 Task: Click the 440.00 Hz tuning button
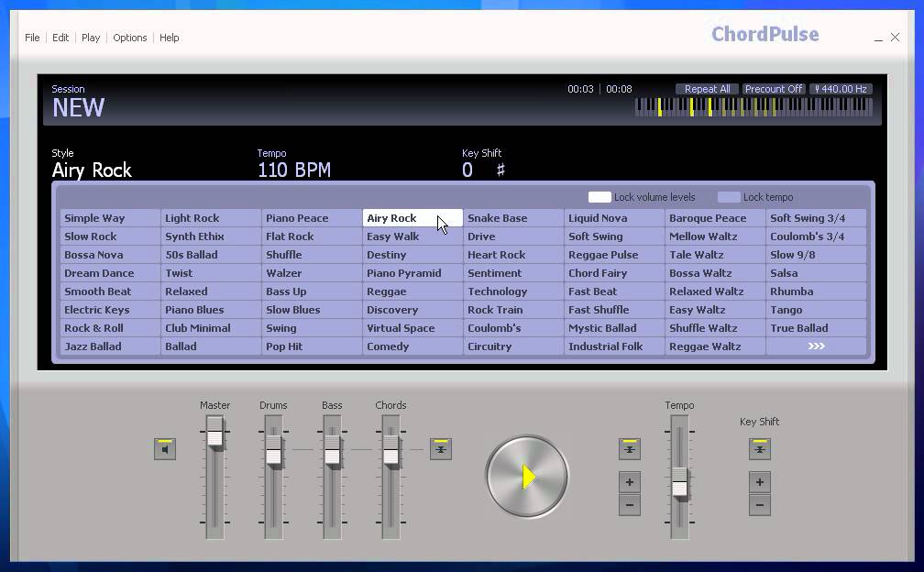pyautogui.click(x=841, y=89)
